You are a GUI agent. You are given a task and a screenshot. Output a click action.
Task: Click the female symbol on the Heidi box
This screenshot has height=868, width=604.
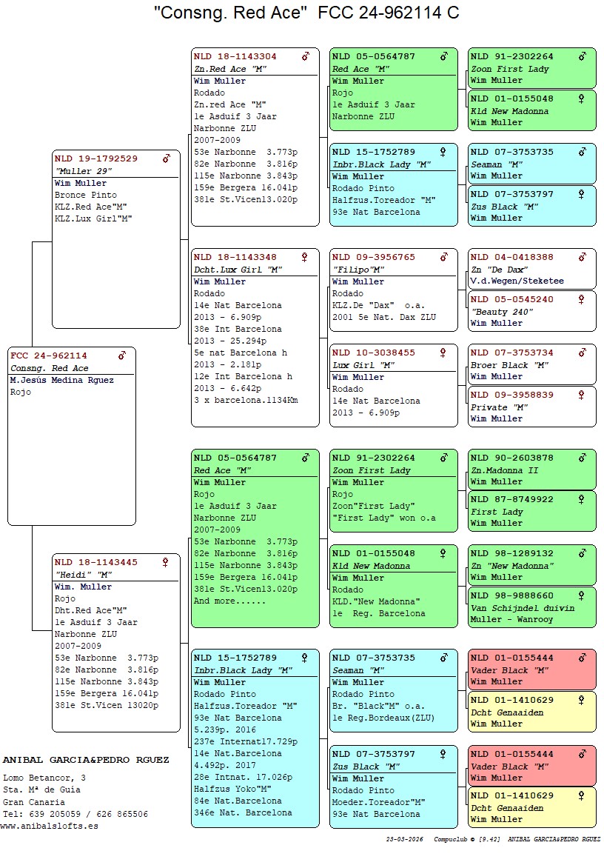166,562
